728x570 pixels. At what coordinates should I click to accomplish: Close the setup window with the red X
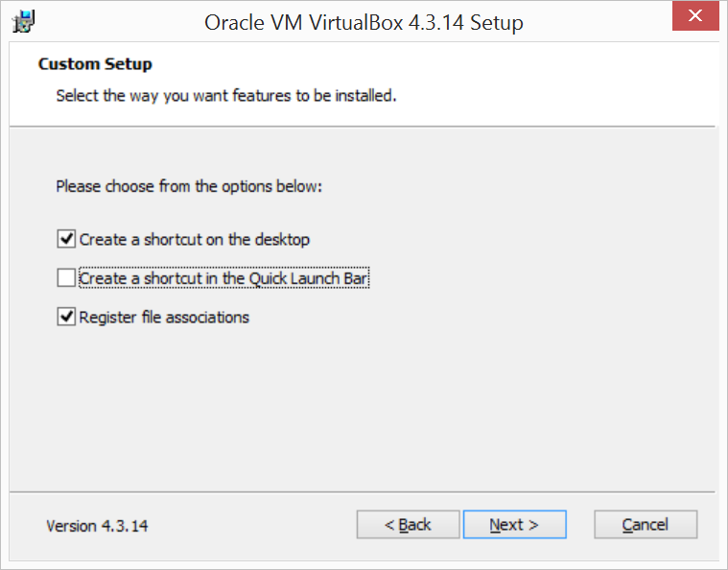pos(695,15)
